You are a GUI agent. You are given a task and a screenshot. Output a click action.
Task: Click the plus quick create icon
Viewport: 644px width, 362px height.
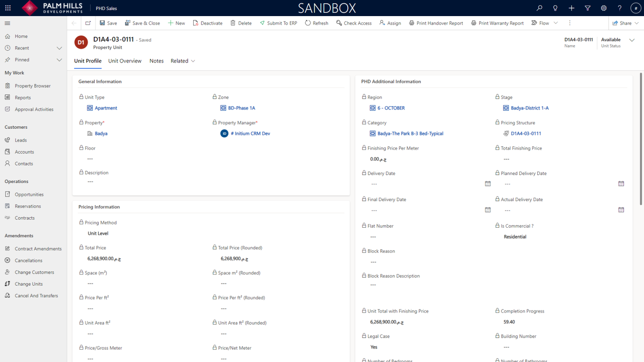571,8
